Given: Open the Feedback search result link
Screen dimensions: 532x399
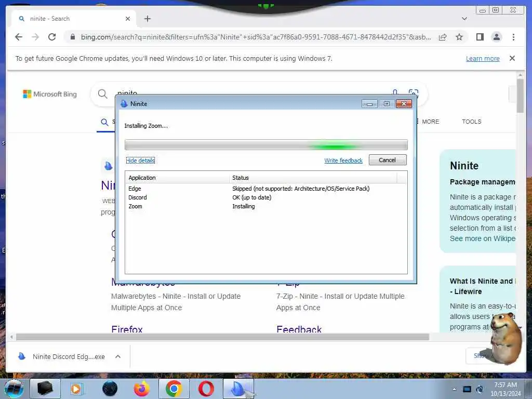Looking at the screenshot, I should tap(299, 328).
